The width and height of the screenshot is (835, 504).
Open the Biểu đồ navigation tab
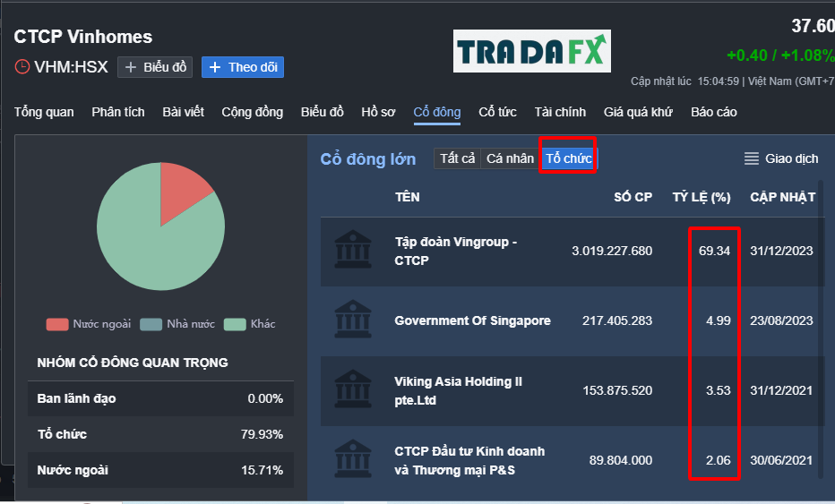click(323, 112)
